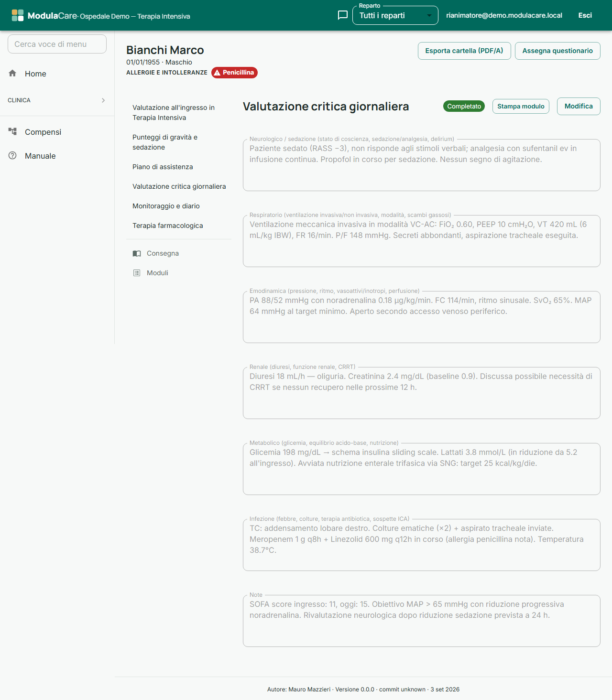Select Terapia farmacologica menu item
This screenshot has height=700, width=612.
pos(168,226)
